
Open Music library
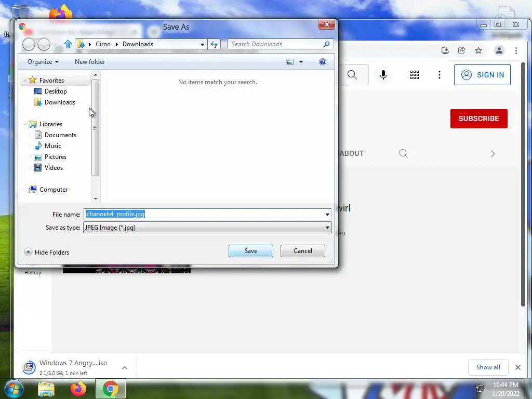[x=52, y=145]
